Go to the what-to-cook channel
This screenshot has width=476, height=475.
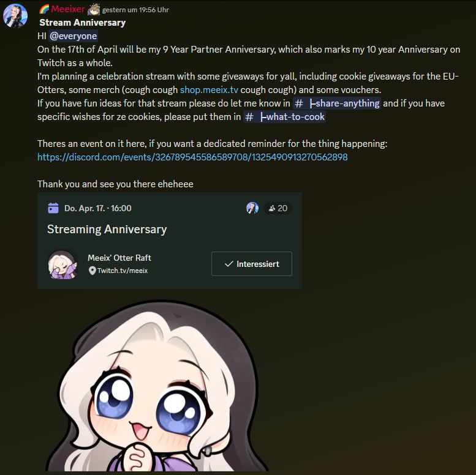point(284,117)
